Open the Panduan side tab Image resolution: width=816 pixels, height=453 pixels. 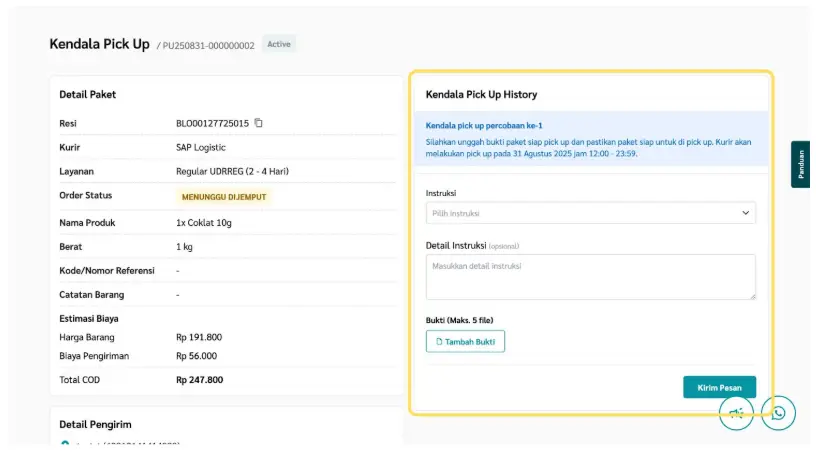(x=800, y=165)
